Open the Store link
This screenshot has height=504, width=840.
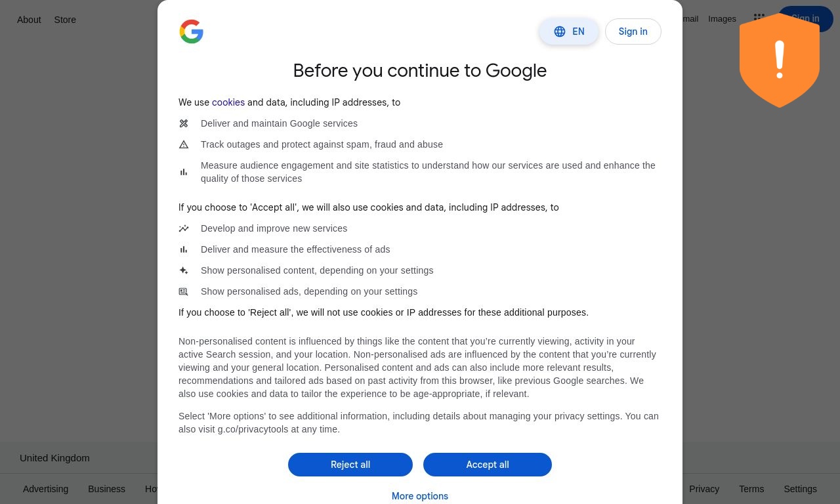(x=65, y=20)
